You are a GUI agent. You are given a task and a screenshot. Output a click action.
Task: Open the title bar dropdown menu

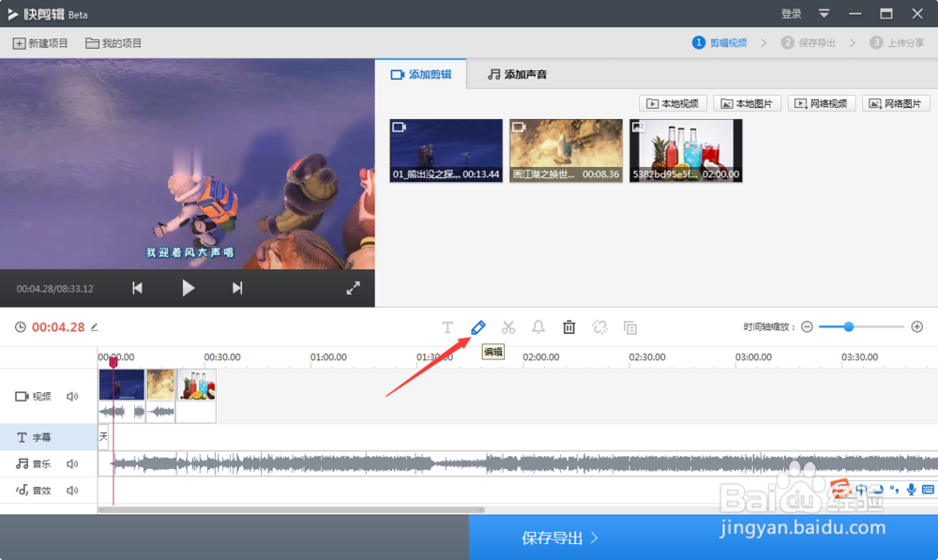click(824, 13)
